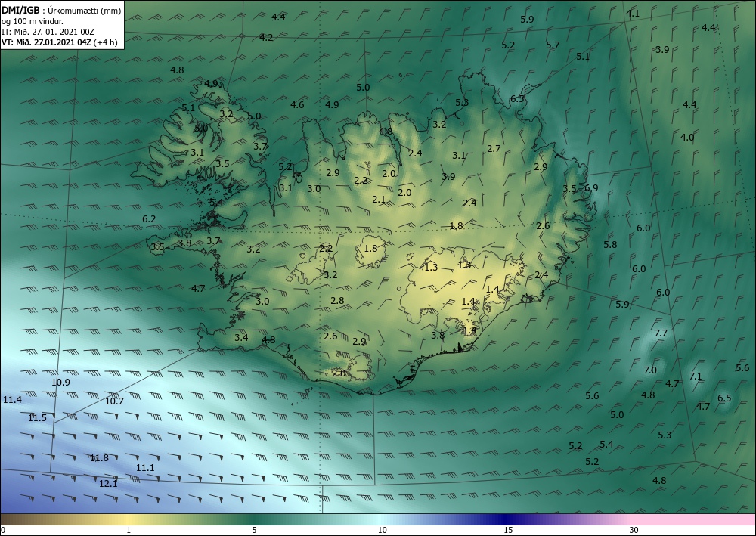Click the 11.1 value on the map
Image resolution: width=756 pixels, height=536 pixels.
click(x=145, y=467)
